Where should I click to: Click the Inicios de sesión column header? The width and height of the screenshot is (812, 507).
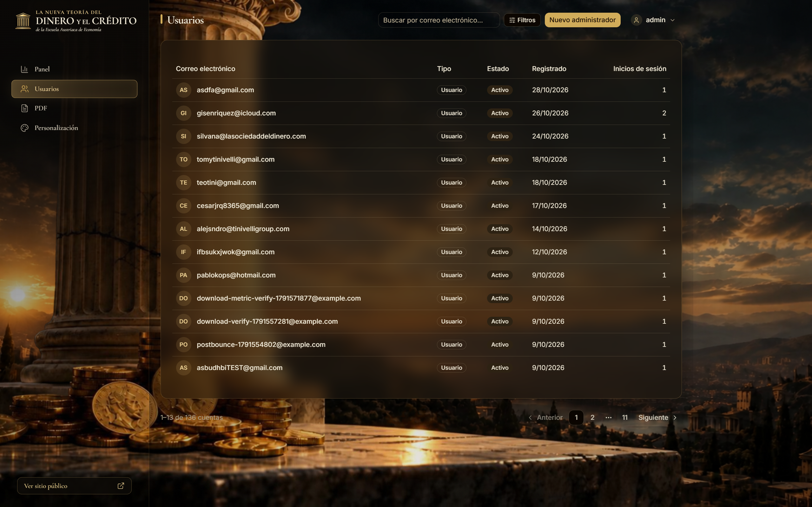point(639,69)
